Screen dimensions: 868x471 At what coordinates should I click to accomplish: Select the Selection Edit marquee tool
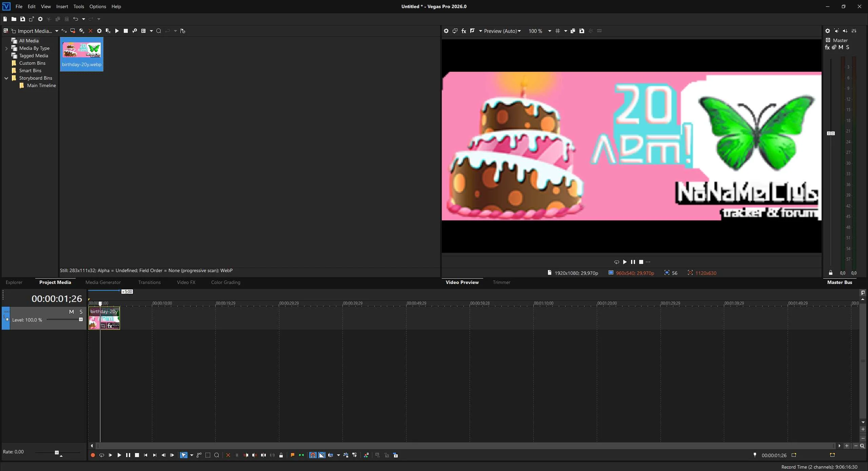click(208, 455)
